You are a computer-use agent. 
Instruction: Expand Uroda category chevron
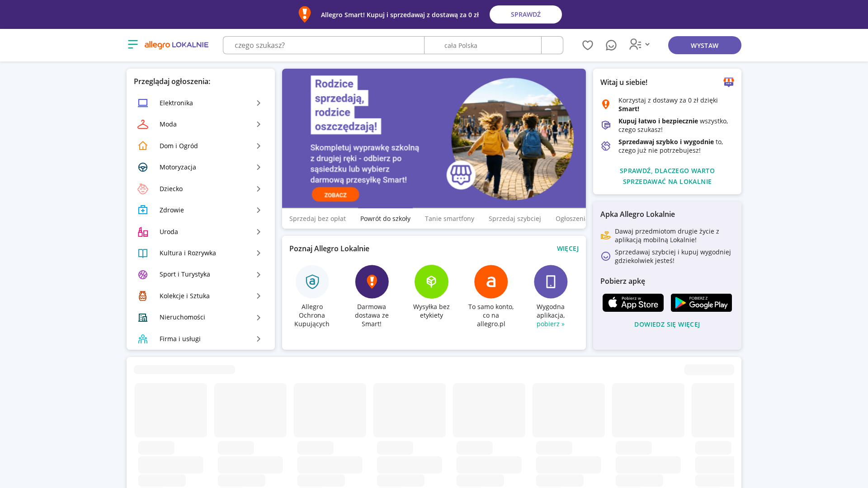click(x=259, y=232)
